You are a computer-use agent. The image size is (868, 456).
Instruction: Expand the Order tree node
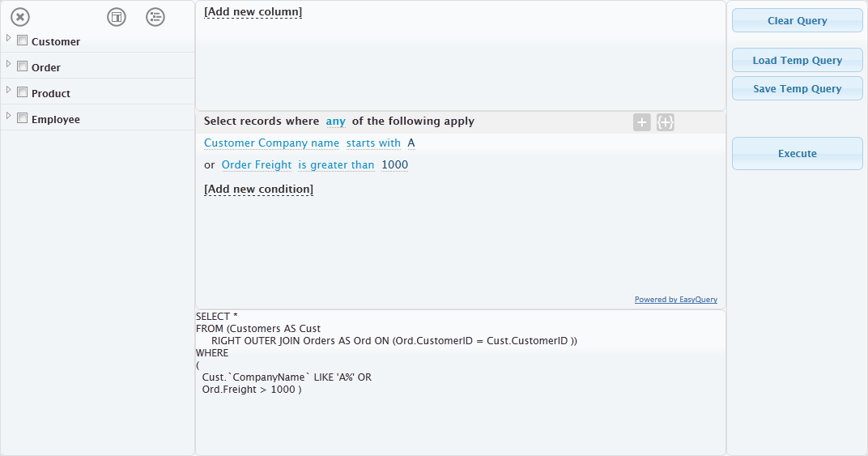pyautogui.click(x=8, y=64)
